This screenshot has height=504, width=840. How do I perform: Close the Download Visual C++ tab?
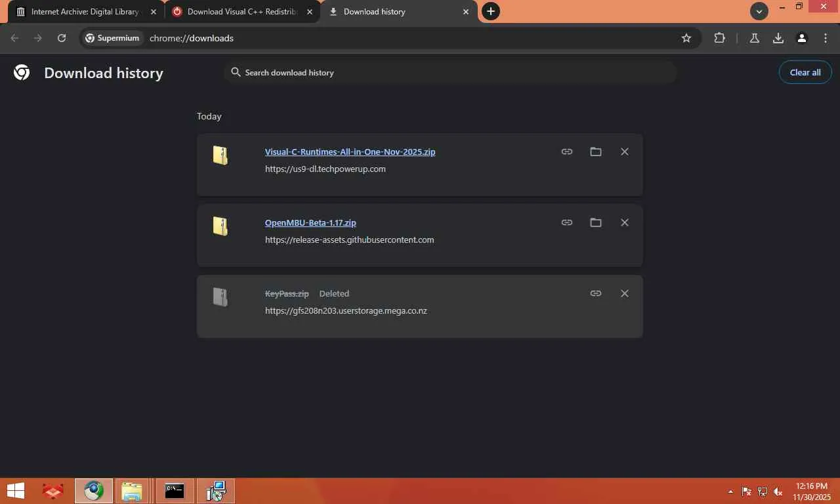310,12
